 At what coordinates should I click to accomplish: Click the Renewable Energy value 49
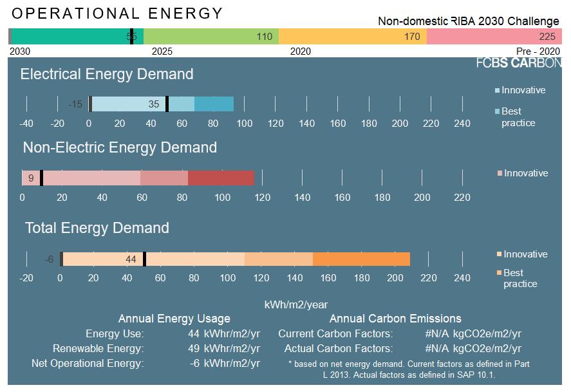194,348
